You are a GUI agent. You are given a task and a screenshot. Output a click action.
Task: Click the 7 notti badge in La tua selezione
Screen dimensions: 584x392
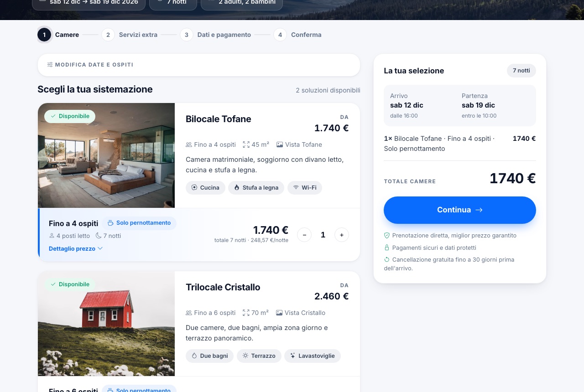pyautogui.click(x=521, y=71)
